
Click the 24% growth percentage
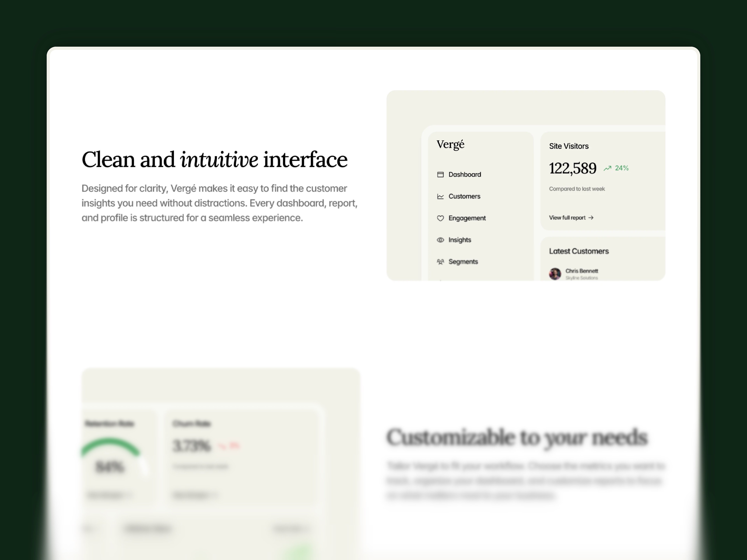tap(622, 168)
